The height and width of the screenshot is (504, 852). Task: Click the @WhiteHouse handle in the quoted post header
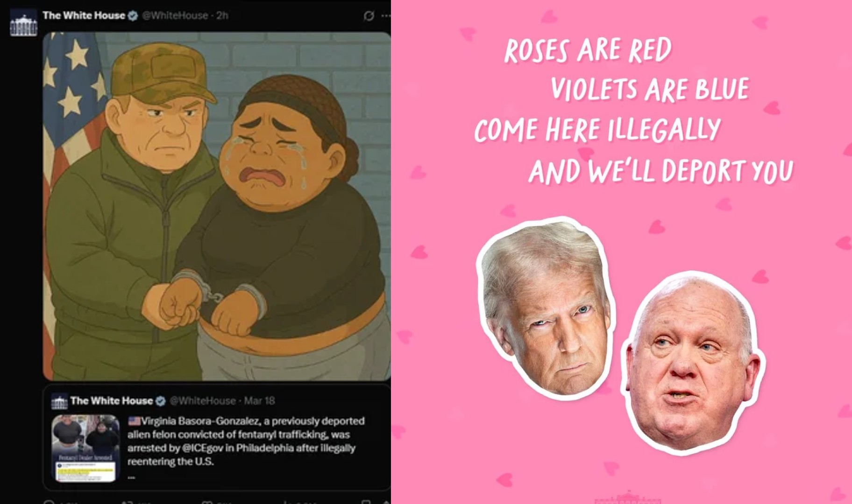(203, 400)
